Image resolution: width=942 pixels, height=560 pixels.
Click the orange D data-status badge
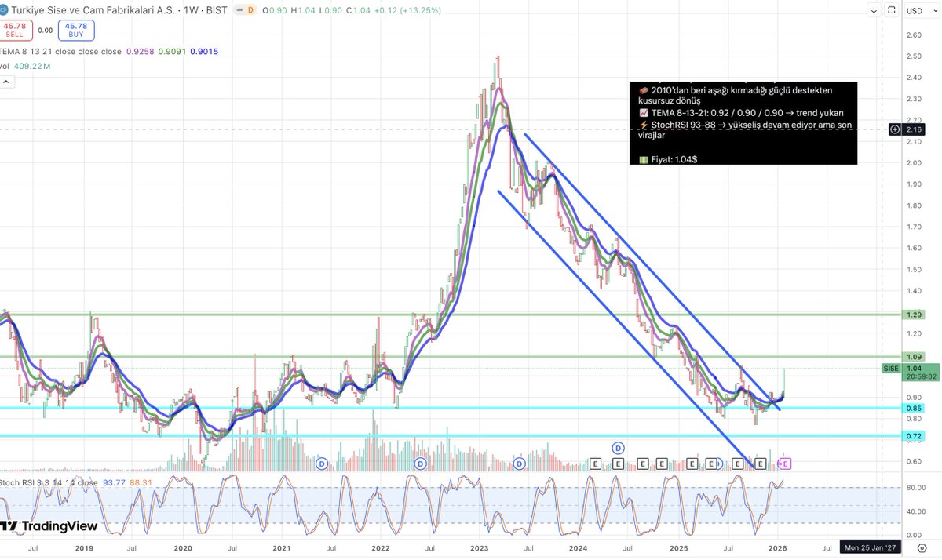coord(250,11)
